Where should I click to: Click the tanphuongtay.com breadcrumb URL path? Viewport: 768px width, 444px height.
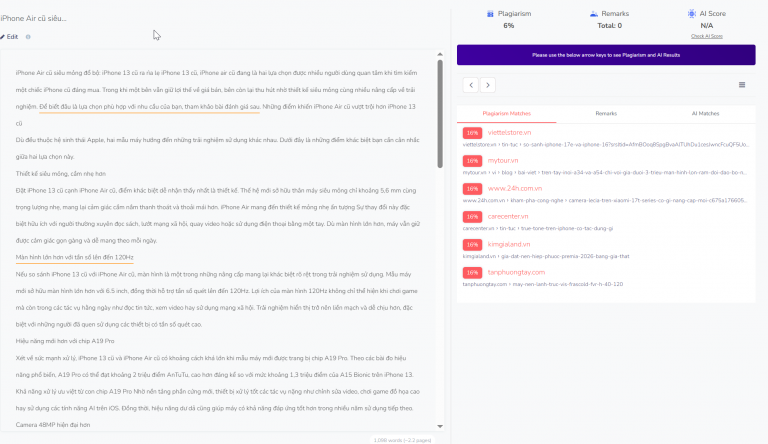click(x=543, y=284)
